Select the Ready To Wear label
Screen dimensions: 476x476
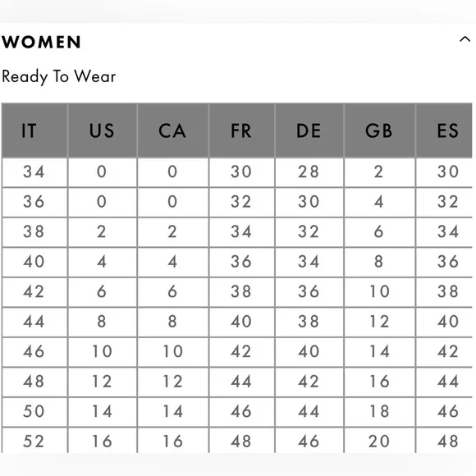[x=58, y=76]
